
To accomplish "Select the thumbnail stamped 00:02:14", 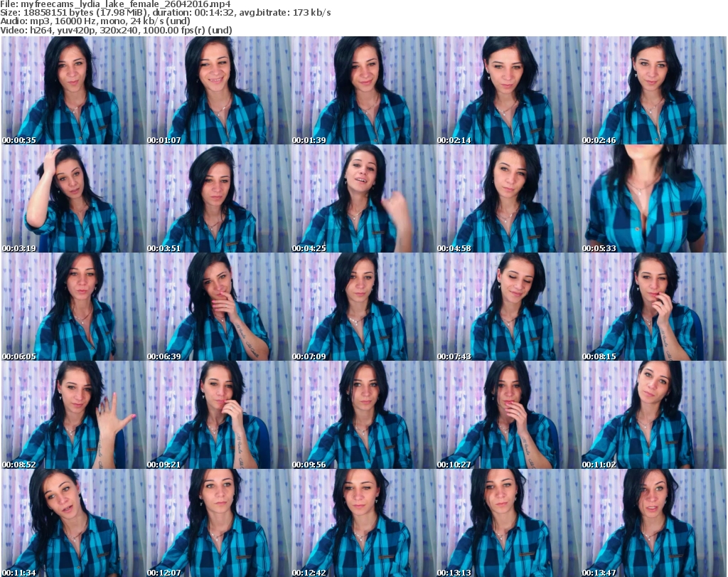I will tap(508, 90).
